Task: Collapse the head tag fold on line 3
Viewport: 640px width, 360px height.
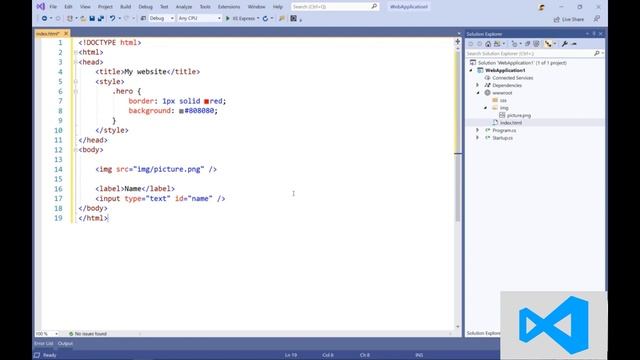Action: [76, 62]
